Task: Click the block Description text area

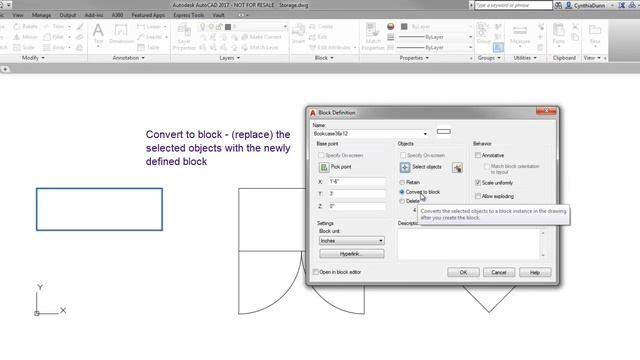Action: [x=469, y=244]
